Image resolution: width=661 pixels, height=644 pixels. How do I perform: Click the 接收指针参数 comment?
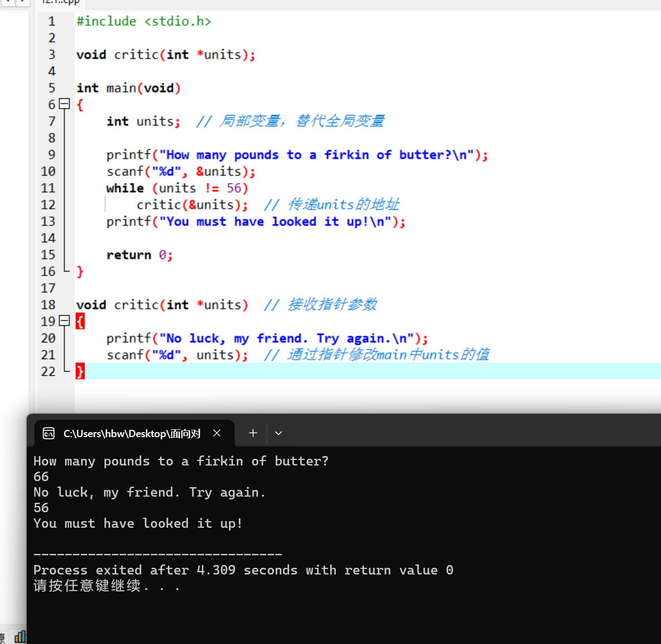point(320,305)
